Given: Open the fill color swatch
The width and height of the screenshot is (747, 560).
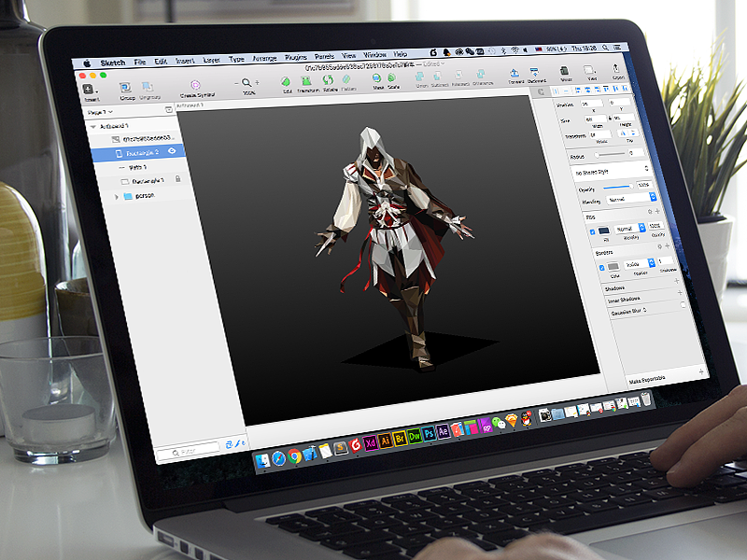Looking at the screenshot, I should pos(603,231).
